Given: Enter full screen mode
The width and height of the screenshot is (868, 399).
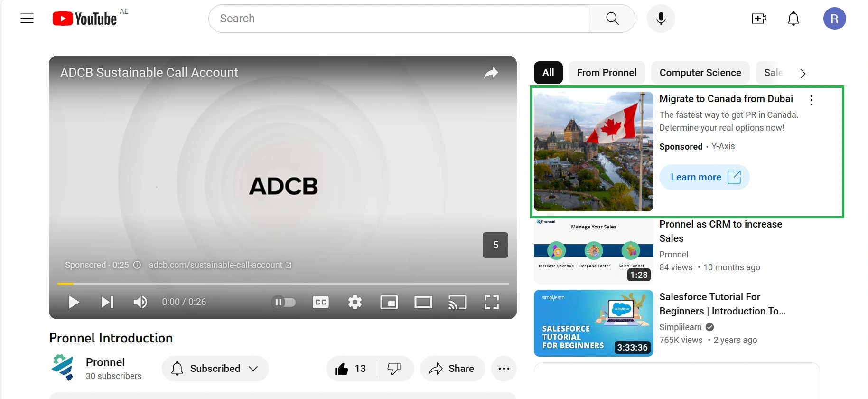Looking at the screenshot, I should (492, 302).
